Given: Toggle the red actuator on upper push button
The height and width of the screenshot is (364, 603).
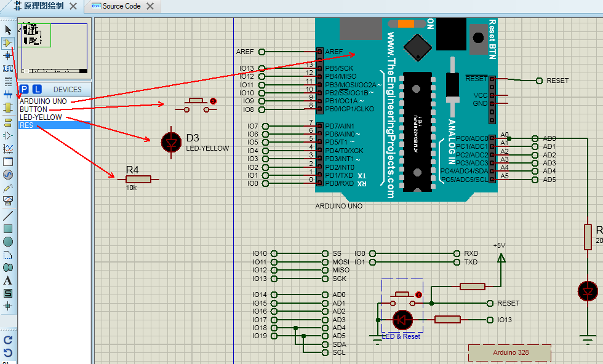Looking at the screenshot, I should [x=213, y=101].
